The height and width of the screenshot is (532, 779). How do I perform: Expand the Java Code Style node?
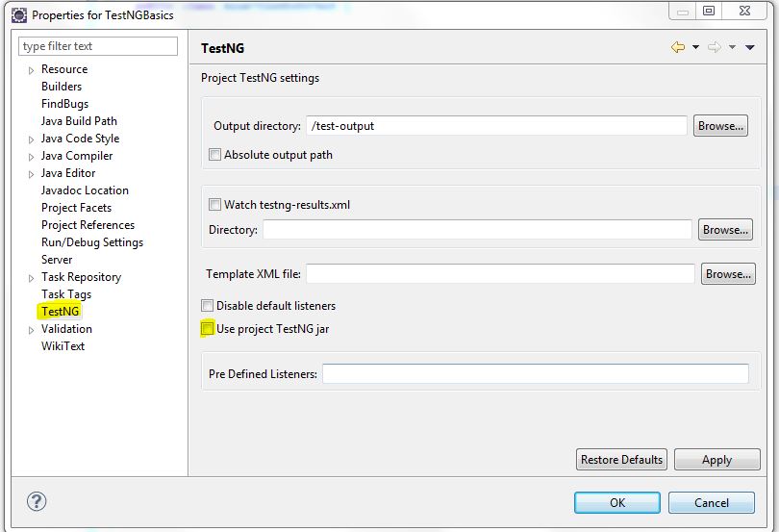click(x=32, y=139)
